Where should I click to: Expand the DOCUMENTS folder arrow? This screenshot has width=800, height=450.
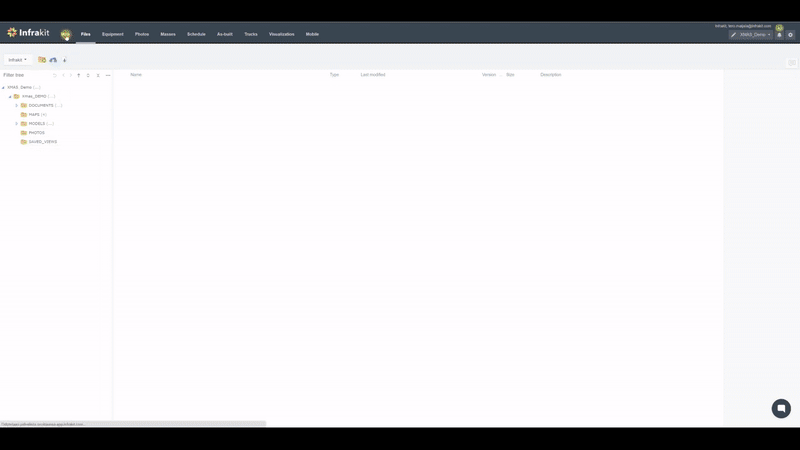coord(16,106)
